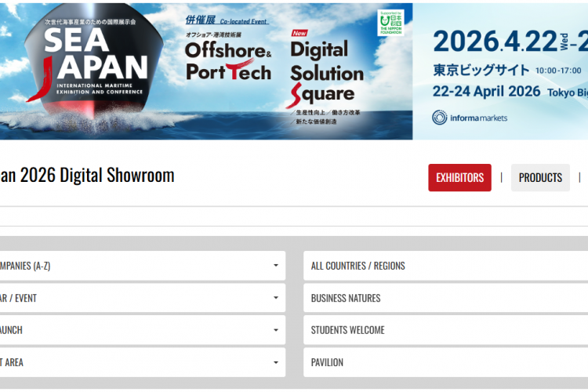Expand the Area dropdown in the last row

point(141,362)
